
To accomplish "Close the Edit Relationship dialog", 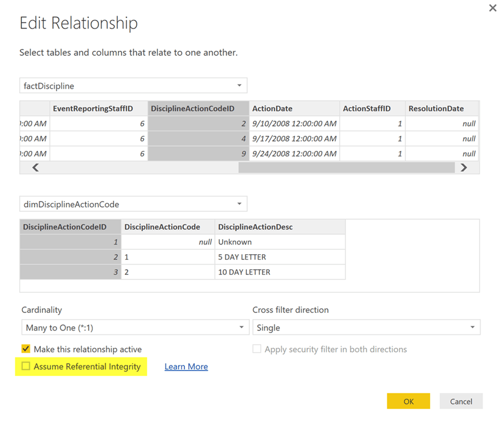I will point(492,8).
